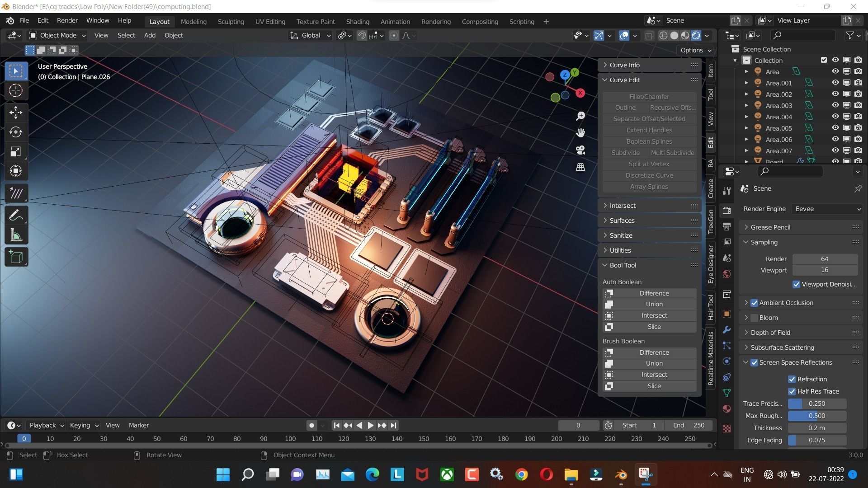Click Brush Boolean Slice button

[650, 386]
